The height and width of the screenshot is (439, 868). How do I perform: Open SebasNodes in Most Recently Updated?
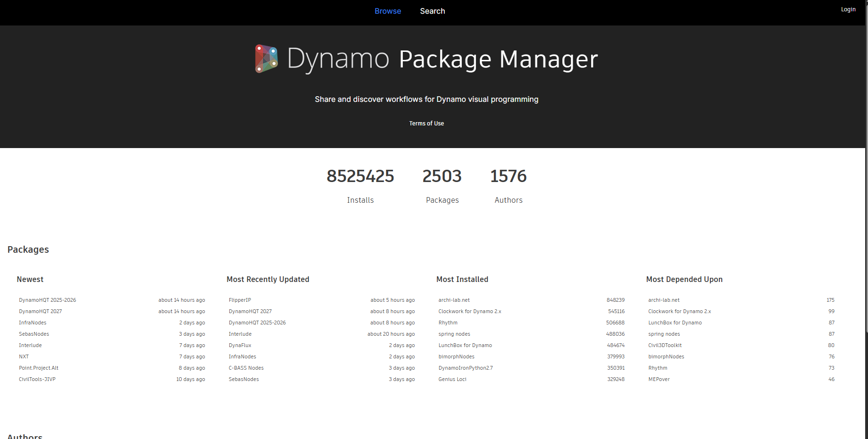pyautogui.click(x=244, y=379)
